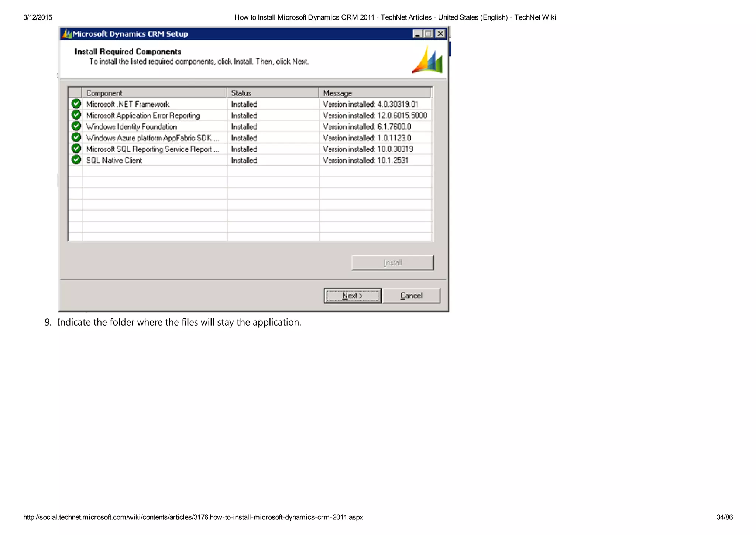This screenshot has height=535, width=756.
Task: Click the technet.microsoft.com URL in the page footer
Action: click(193, 517)
